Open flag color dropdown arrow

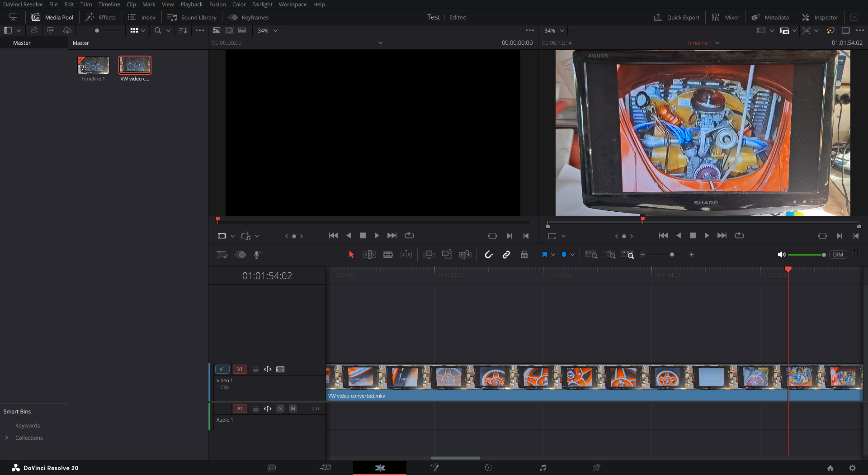(x=553, y=255)
